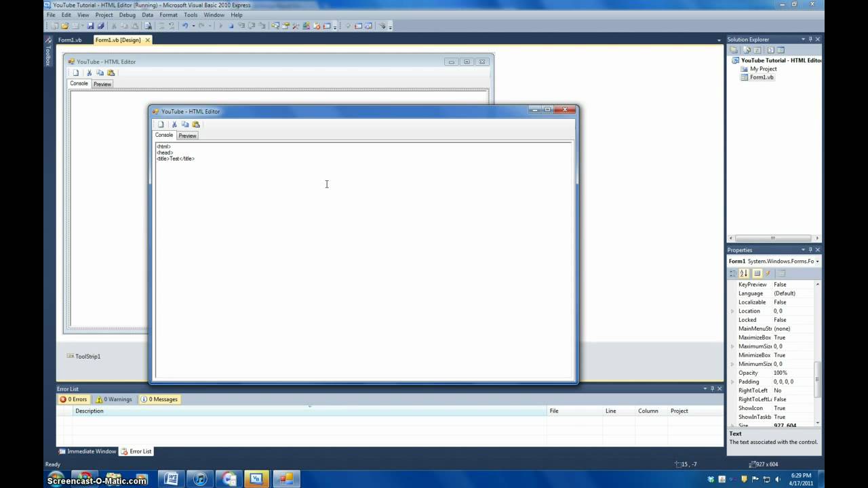The height and width of the screenshot is (488, 868).
Task: Show Events lightning icon in Properties
Action: 768,273
